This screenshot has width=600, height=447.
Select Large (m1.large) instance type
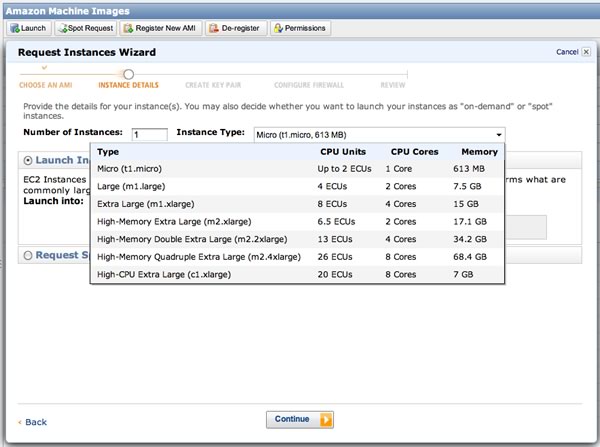[x=129, y=186]
